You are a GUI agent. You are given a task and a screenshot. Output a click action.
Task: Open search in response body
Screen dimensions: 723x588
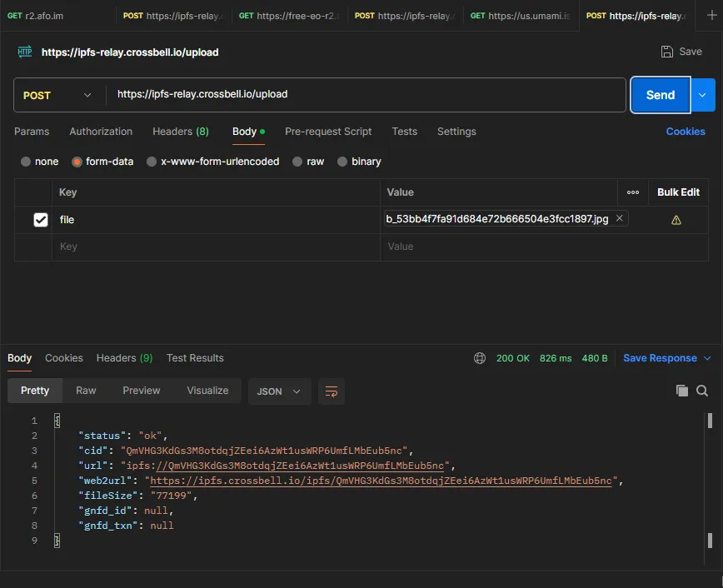coord(702,391)
